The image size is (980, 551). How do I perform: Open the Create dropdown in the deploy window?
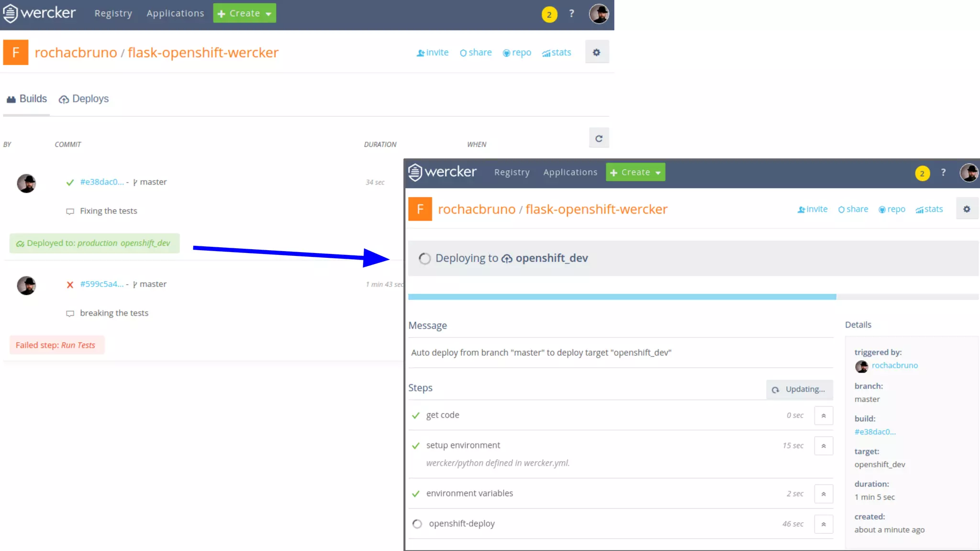(x=635, y=172)
